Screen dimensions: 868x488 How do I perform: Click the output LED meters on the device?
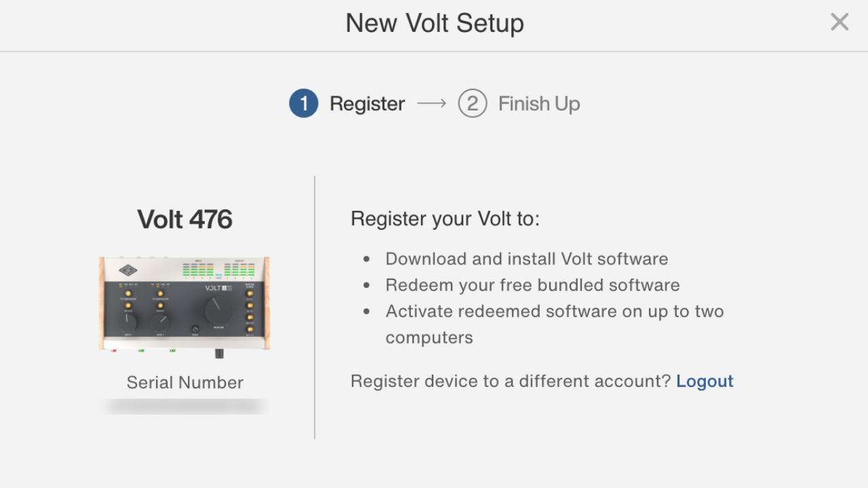coord(238,268)
